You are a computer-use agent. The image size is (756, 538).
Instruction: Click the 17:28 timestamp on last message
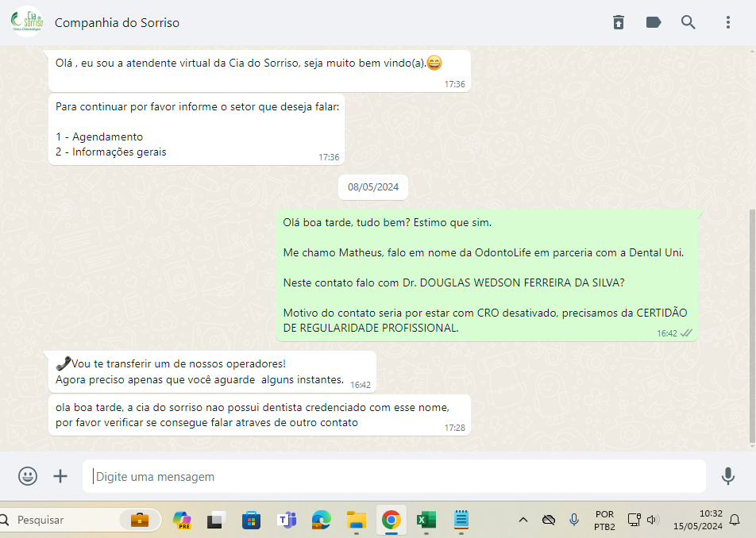(x=455, y=428)
